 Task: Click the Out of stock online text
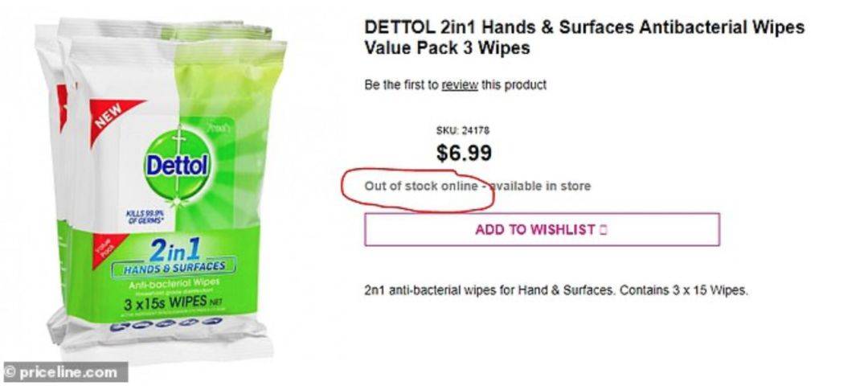420,186
